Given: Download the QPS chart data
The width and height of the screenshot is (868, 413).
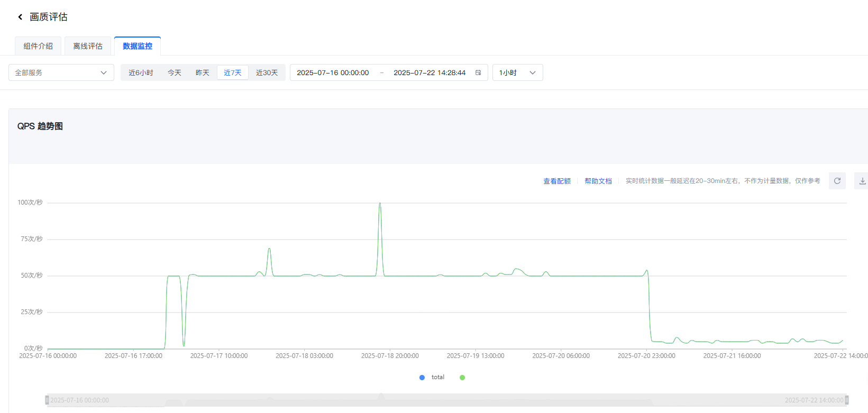Looking at the screenshot, I should [x=862, y=181].
